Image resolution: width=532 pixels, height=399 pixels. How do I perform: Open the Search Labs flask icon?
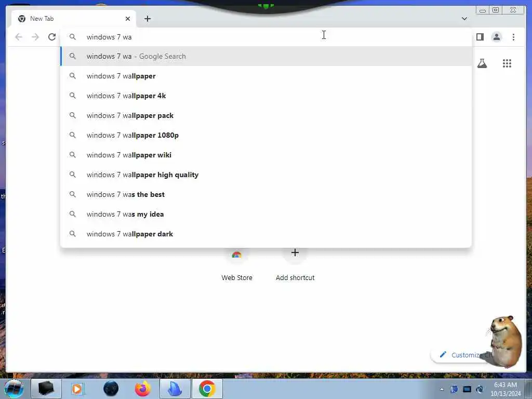pos(482,63)
